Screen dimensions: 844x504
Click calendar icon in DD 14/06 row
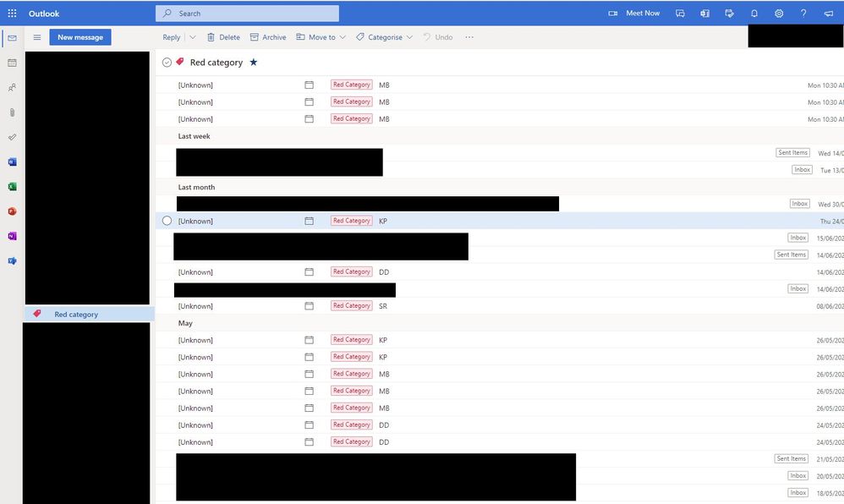click(x=309, y=272)
